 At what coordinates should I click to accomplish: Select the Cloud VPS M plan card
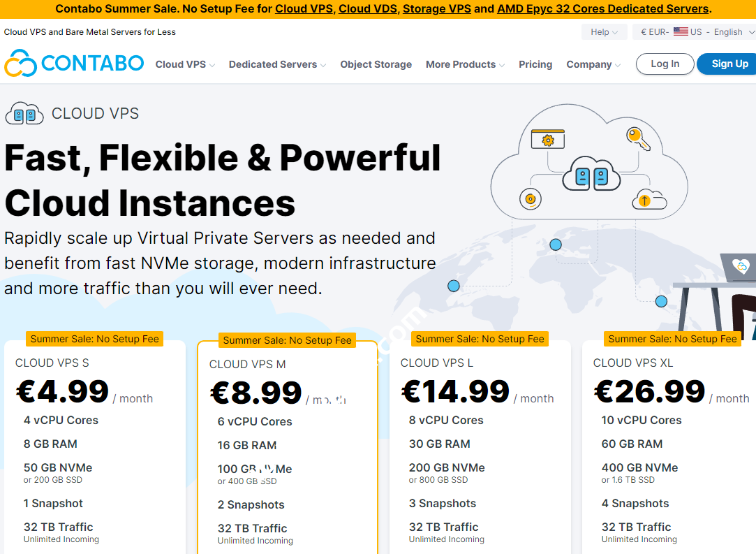click(287, 447)
